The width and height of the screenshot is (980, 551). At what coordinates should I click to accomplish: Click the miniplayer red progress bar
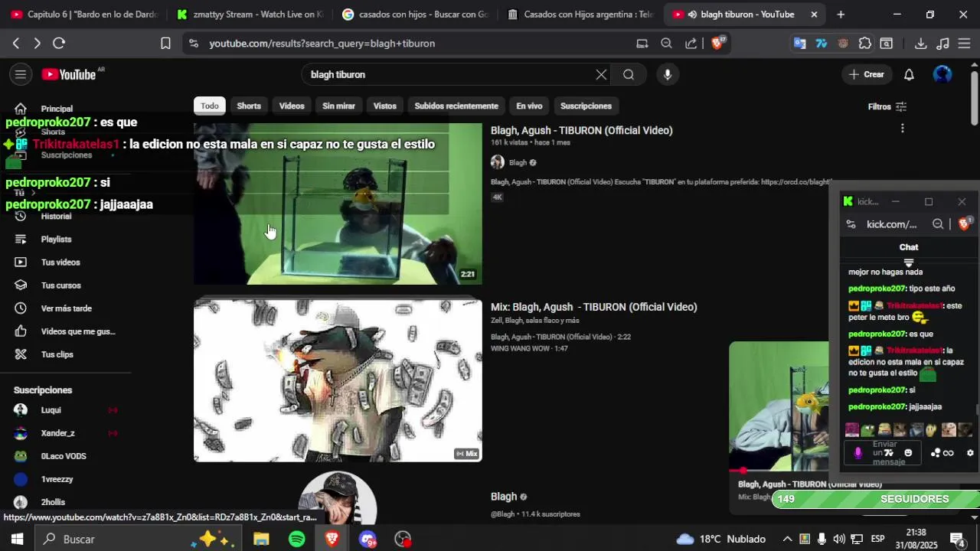click(x=779, y=471)
